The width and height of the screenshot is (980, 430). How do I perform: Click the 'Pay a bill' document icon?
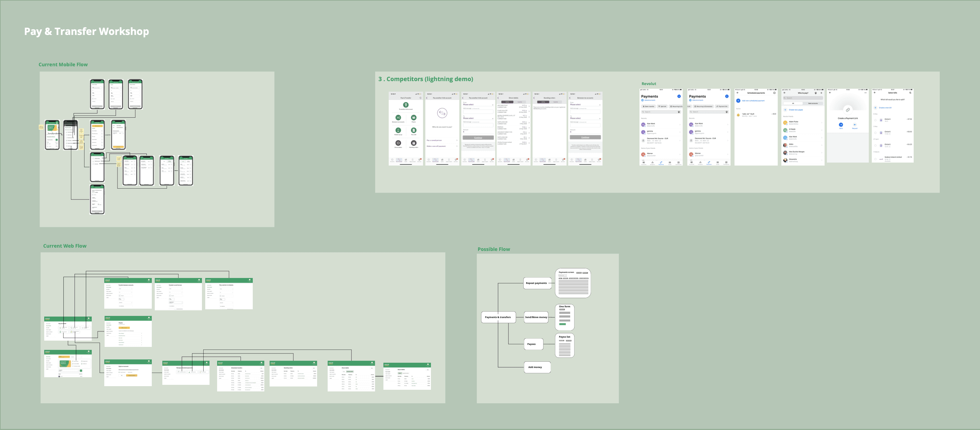(x=413, y=130)
